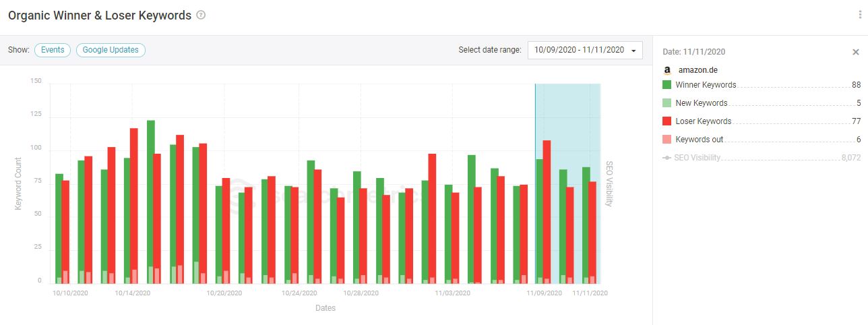Screen dimensions: 868x325
Task: Click the Keywords out pink swatch
Action: coord(667,140)
